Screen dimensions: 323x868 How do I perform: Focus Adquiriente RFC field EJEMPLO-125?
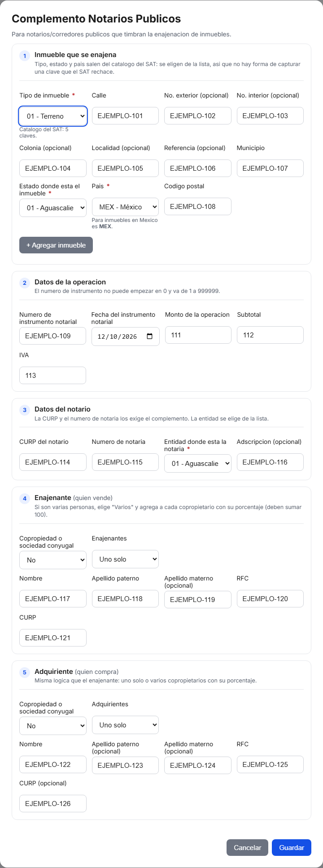[x=270, y=764]
